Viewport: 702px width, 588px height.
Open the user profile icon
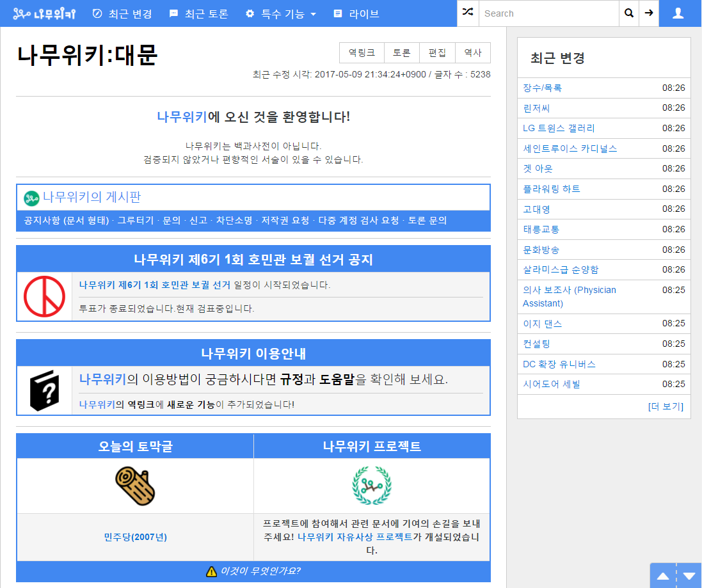click(678, 12)
